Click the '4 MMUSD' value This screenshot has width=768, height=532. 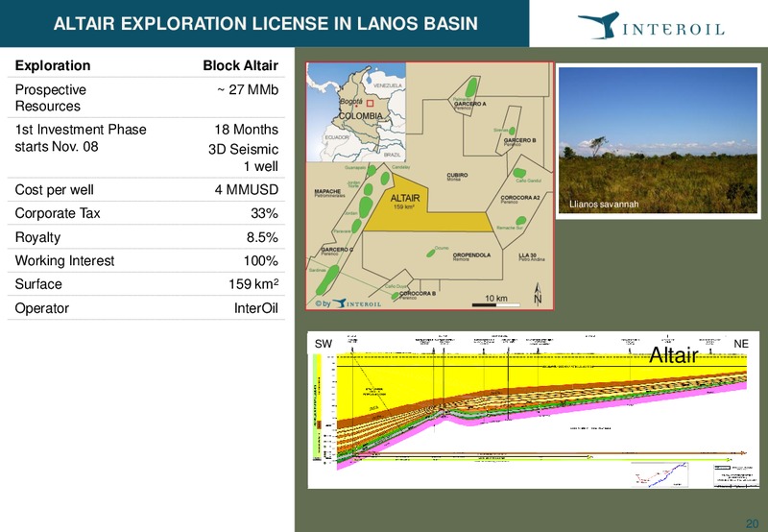click(247, 190)
